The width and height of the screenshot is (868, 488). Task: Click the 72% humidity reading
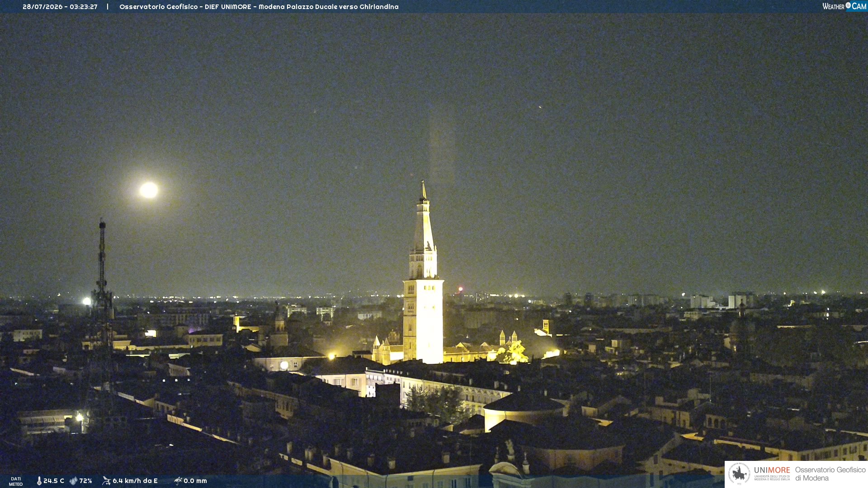point(86,481)
